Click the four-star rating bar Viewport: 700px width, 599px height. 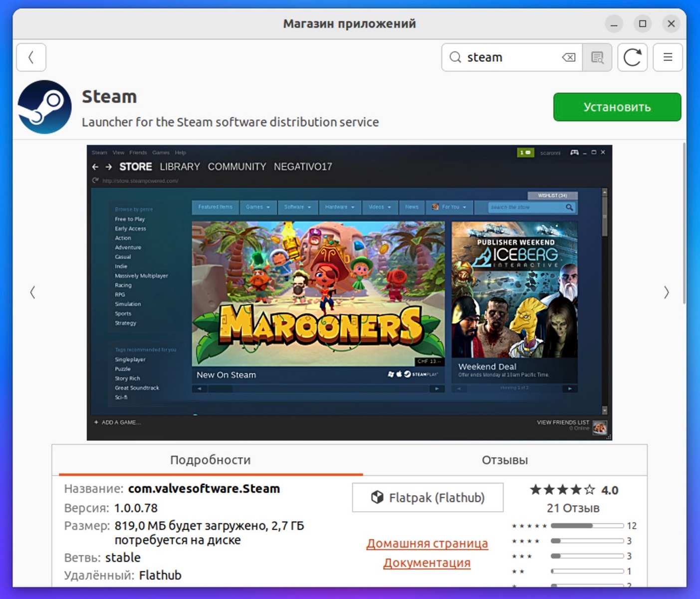[587, 541]
